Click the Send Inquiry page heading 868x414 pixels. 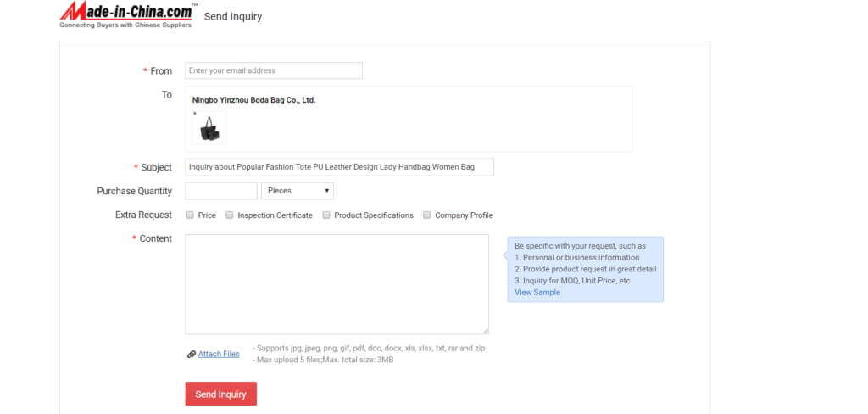[233, 17]
